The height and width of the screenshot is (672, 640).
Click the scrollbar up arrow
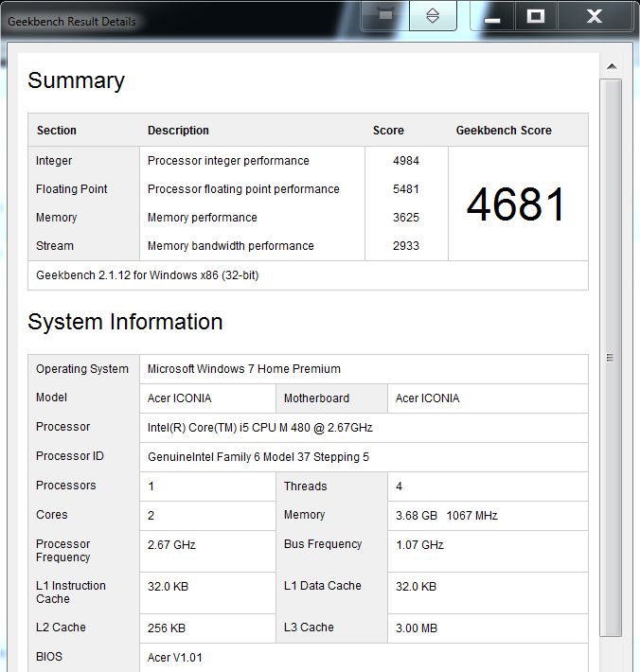tap(612, 66)
